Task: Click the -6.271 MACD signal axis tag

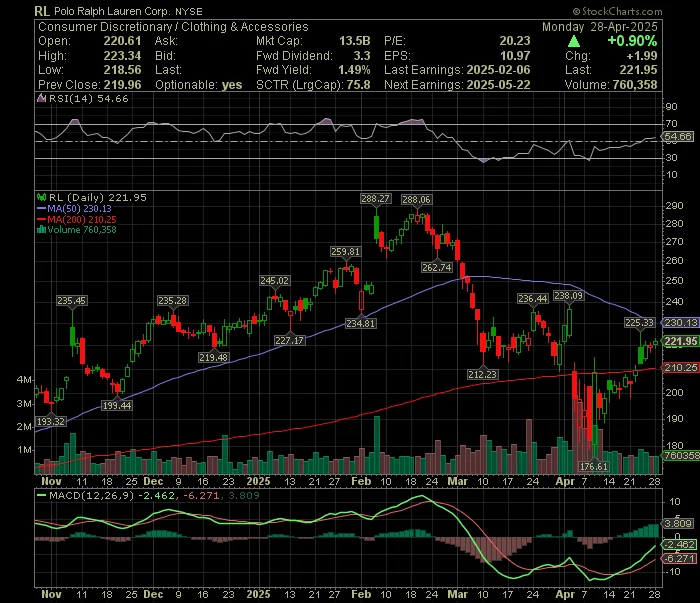Action: coord(679,559)
